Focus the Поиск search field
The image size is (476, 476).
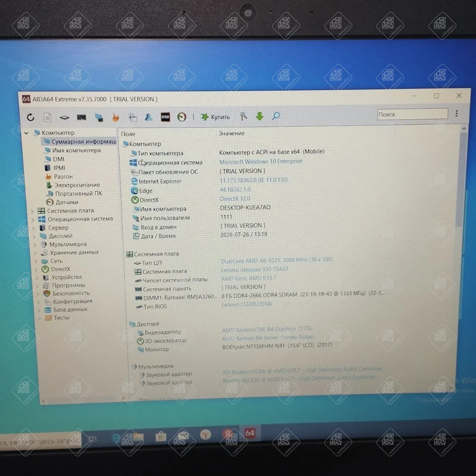tap(412, 114)
